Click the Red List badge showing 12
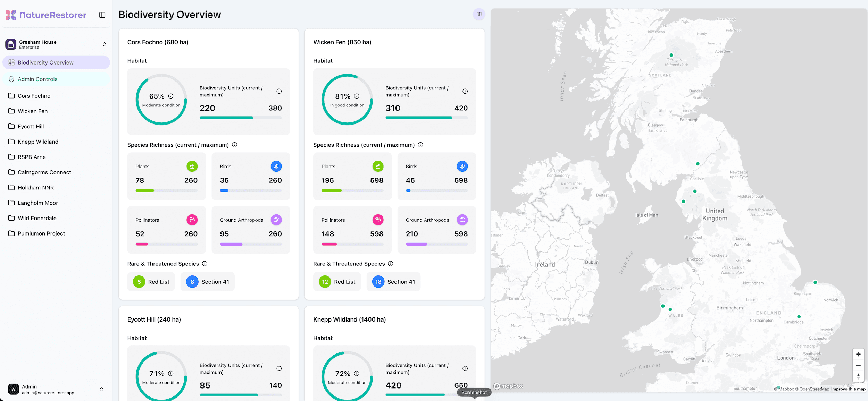This screenshot has height=401, width=868. pyautogui.click(x=337, y=282)
